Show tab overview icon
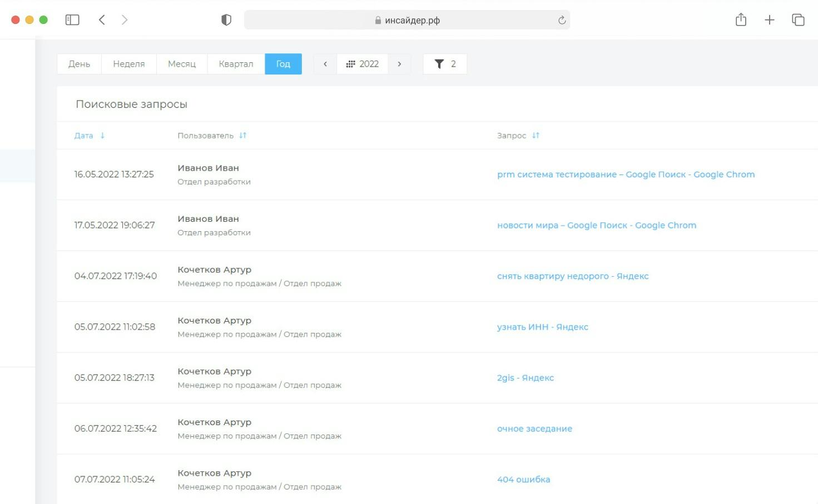The image size is (818, 504). click(798, 20)
